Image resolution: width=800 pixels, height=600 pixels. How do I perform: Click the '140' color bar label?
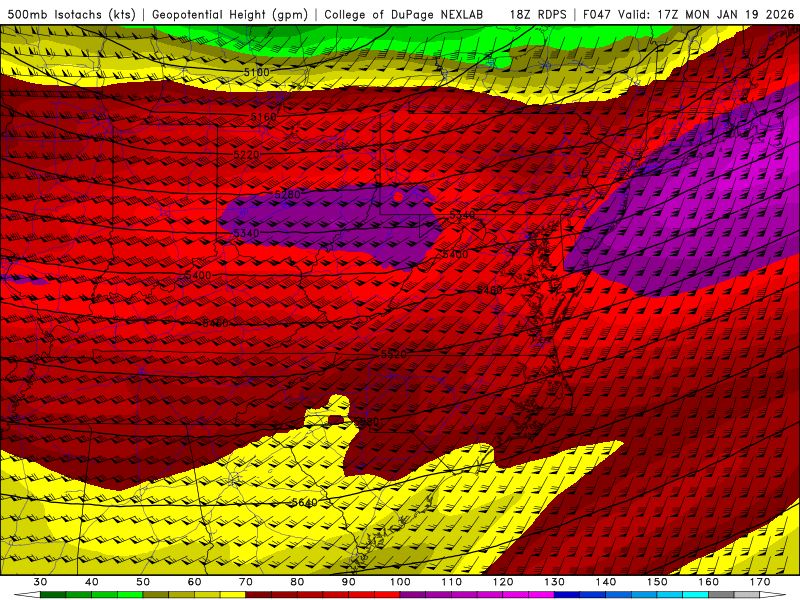tap(606, 582)
